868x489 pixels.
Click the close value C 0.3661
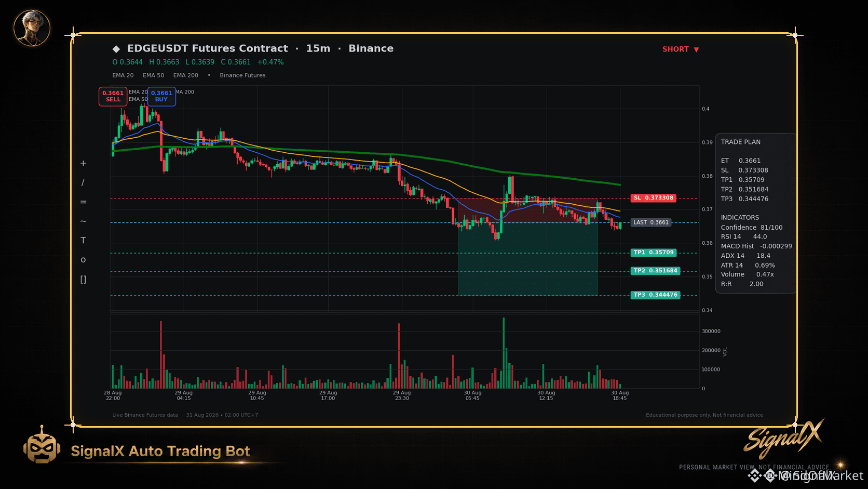236,62
